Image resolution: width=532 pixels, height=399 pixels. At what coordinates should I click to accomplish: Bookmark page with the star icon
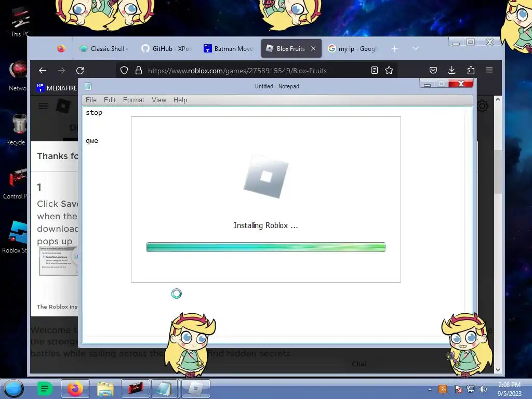(389, 70)
